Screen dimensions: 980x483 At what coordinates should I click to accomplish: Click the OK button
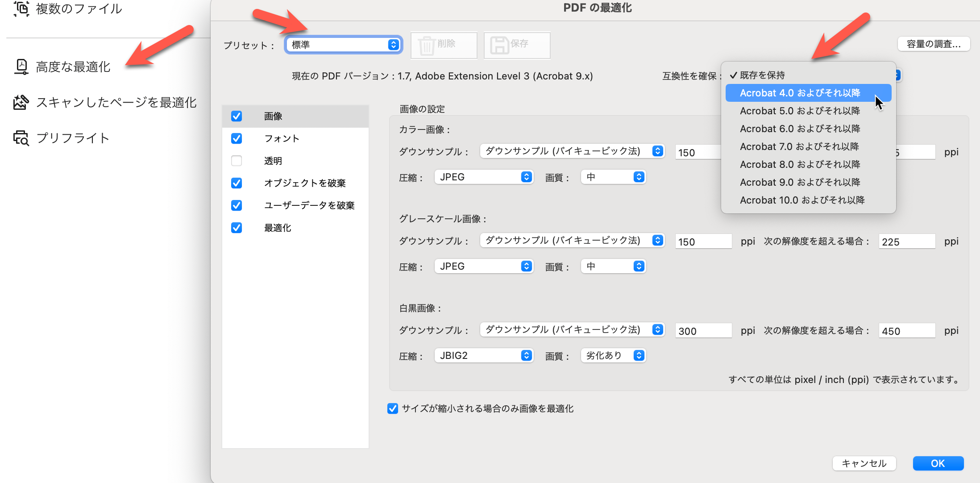click(938, 463)
